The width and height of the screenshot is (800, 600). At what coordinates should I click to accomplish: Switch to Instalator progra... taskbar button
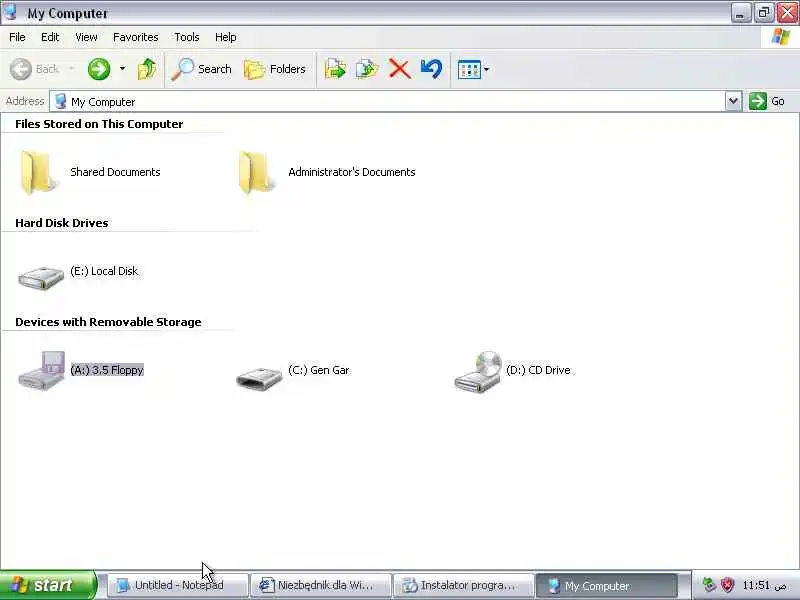tap(464, 585)
